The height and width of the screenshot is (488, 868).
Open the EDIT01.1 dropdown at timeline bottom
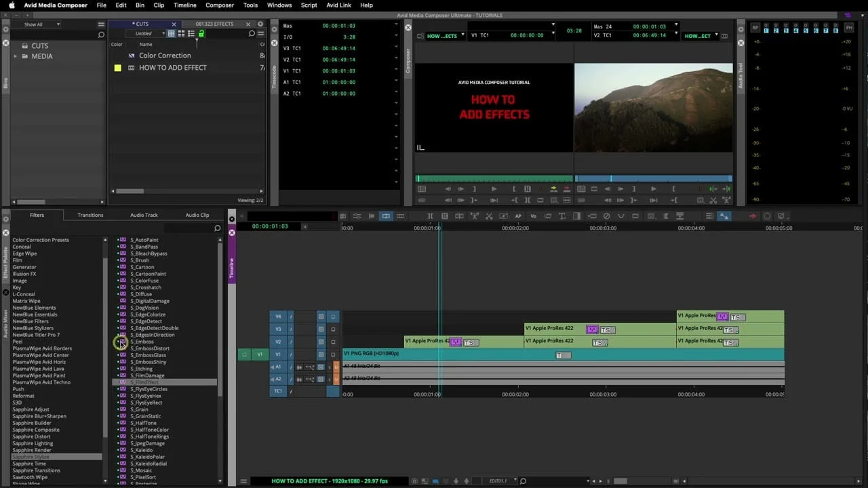[502, 481]
